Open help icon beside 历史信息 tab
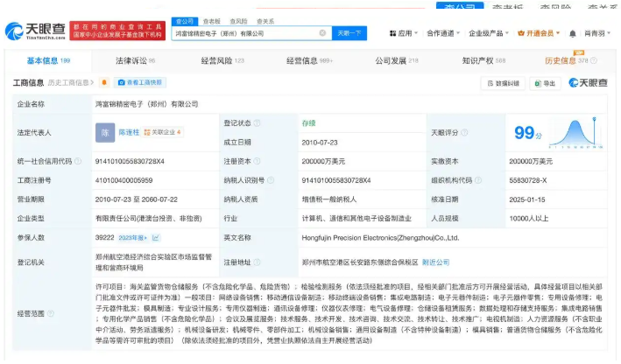 [x=593, y=60]
